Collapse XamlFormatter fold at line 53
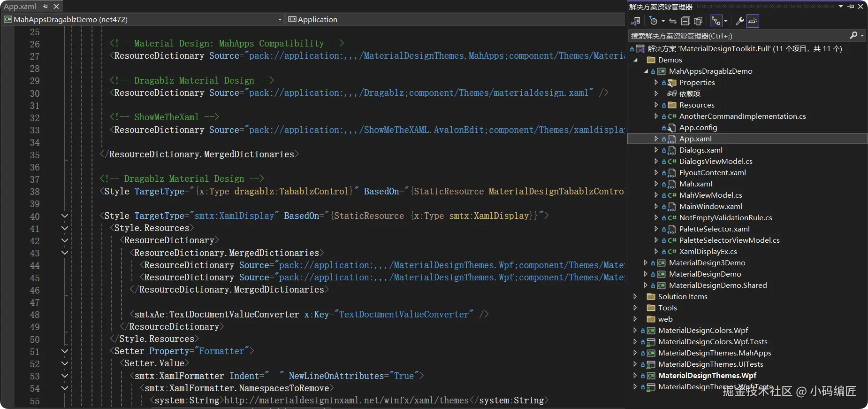This screenshot has height=409, width=868. (x=65, y=376)
